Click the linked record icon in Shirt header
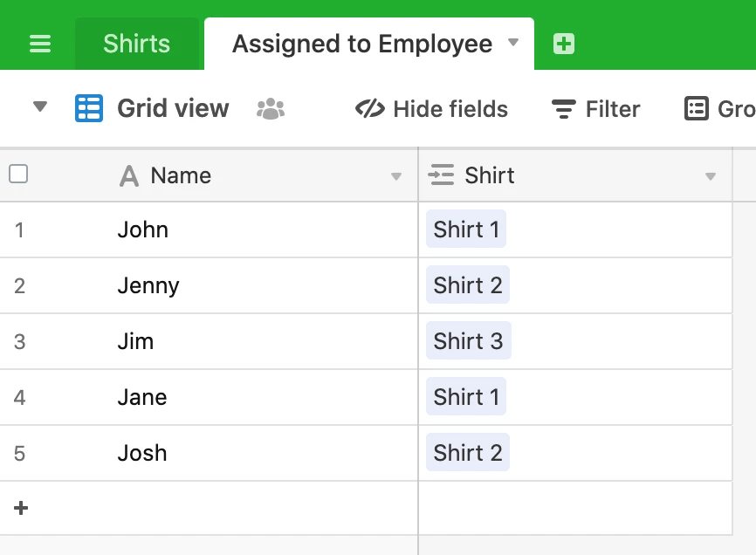The image size is (756, 555). (441, 175)
